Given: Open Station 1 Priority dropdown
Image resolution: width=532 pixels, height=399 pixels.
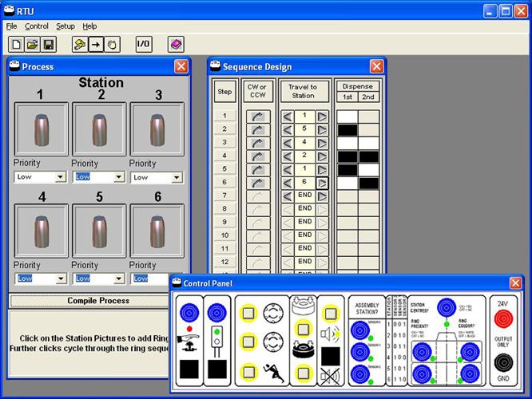Looking at the screenshot, I should click(x=60, y=177).
